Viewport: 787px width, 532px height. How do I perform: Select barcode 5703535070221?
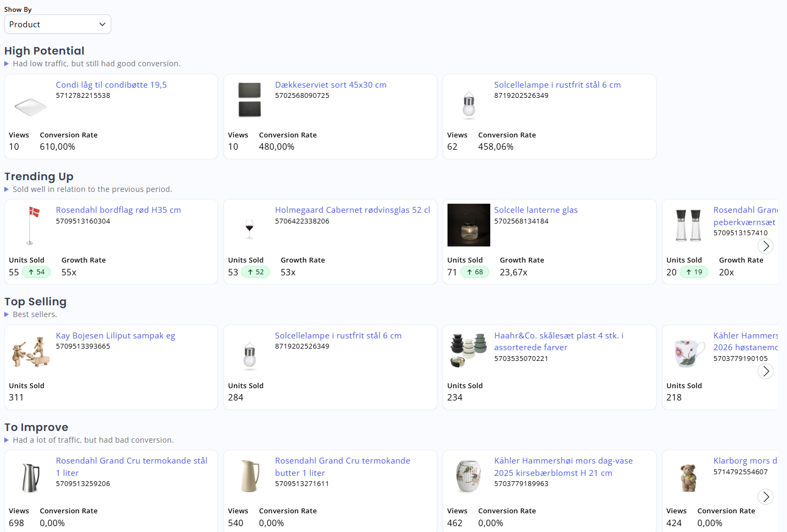click(521, 359)
